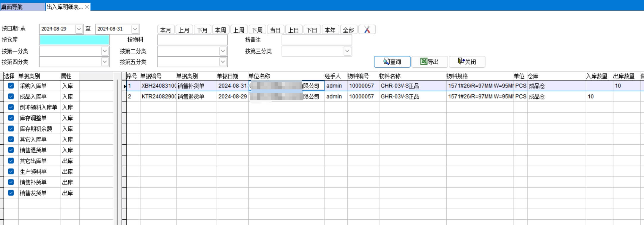The image size is (644, 225).
Task: Click the 按物料 input field
Action: pyautogui.click(x=192, y=40)
